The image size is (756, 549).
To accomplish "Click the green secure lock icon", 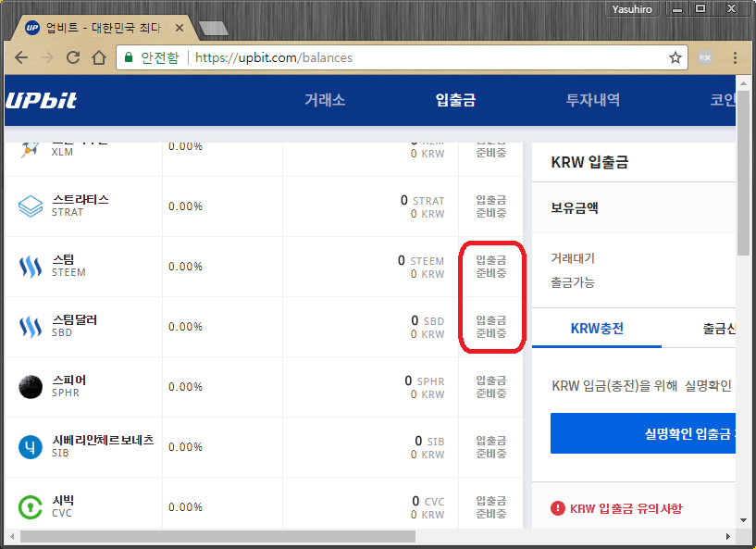I will 129,58.
